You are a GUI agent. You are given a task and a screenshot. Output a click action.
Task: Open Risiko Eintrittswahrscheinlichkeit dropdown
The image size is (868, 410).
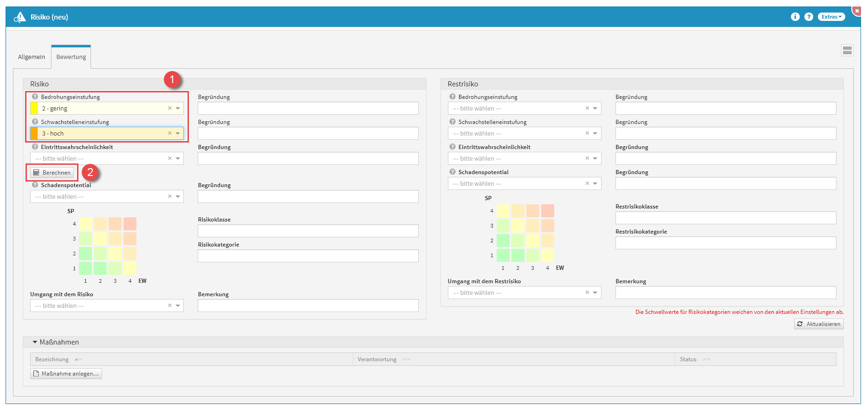pos(178,158)
